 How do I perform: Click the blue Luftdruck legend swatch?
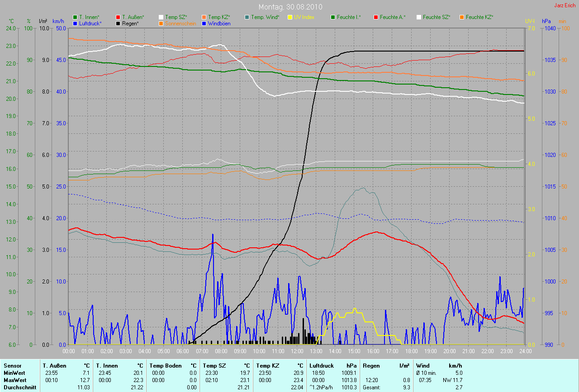tap(75, 23)
